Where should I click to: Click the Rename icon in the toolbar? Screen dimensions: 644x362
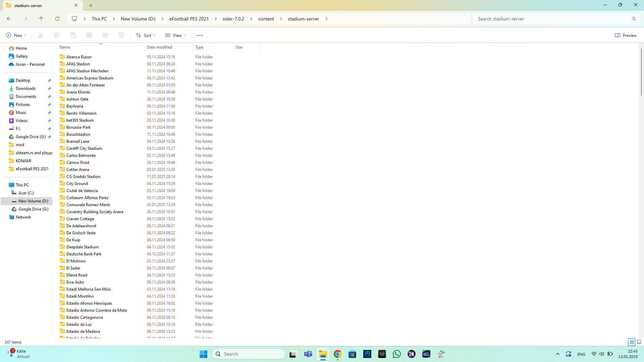click(x=89, y=35)
